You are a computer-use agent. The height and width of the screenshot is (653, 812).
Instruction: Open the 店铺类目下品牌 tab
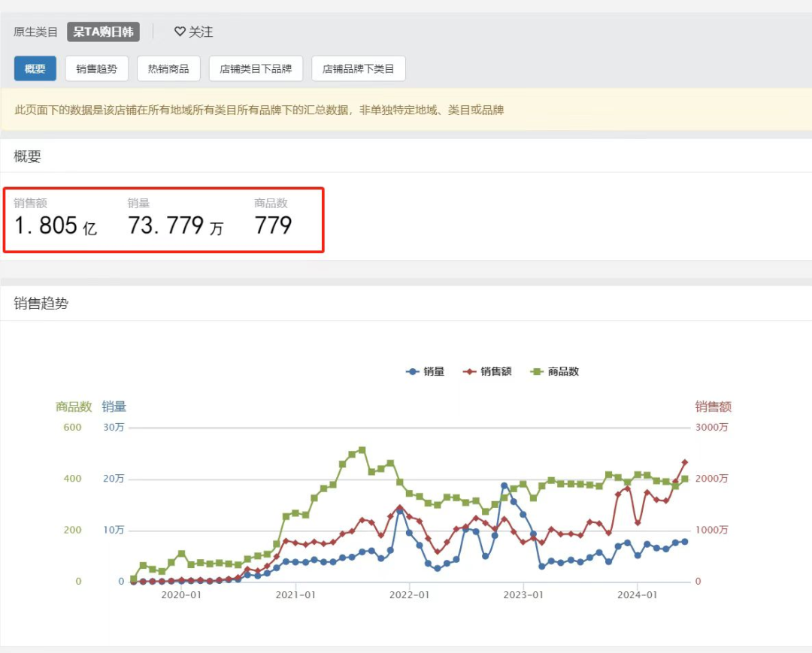(256, 69)
